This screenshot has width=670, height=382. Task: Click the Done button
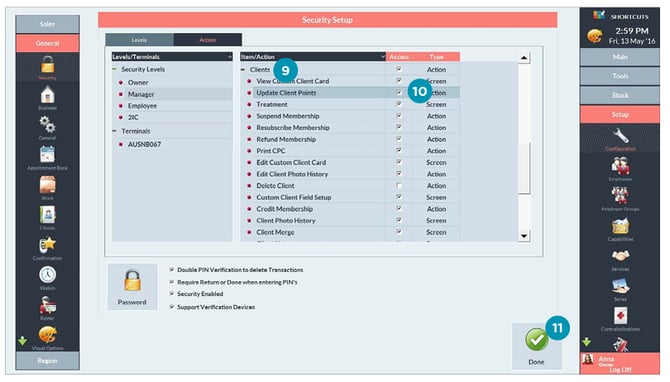tap(536, 346)
